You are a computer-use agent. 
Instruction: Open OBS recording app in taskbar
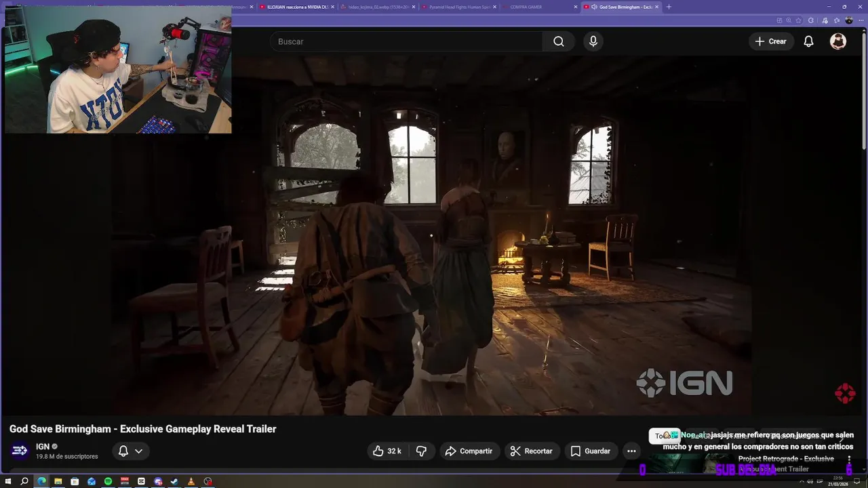tap(208, 481)
